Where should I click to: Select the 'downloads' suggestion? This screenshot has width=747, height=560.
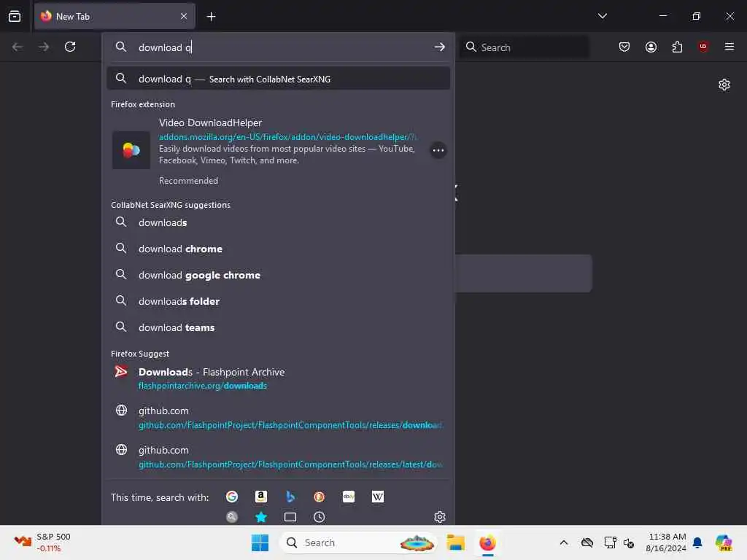coord(278,222)
